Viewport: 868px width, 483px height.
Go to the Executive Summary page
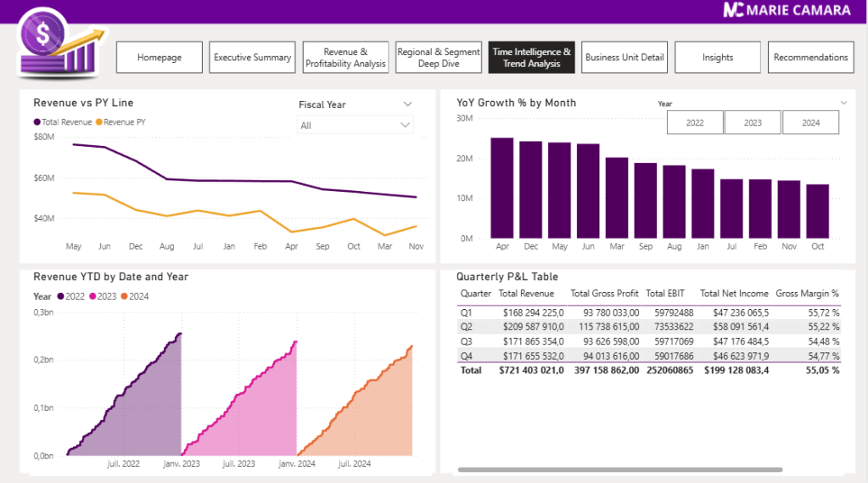pyautogui.click(x=252, y=57)
